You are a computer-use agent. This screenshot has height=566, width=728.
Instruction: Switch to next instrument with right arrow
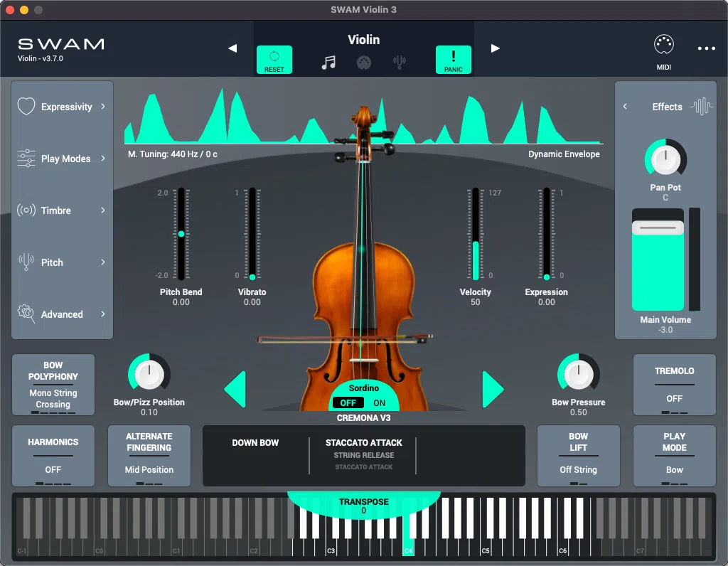(496, 48)
